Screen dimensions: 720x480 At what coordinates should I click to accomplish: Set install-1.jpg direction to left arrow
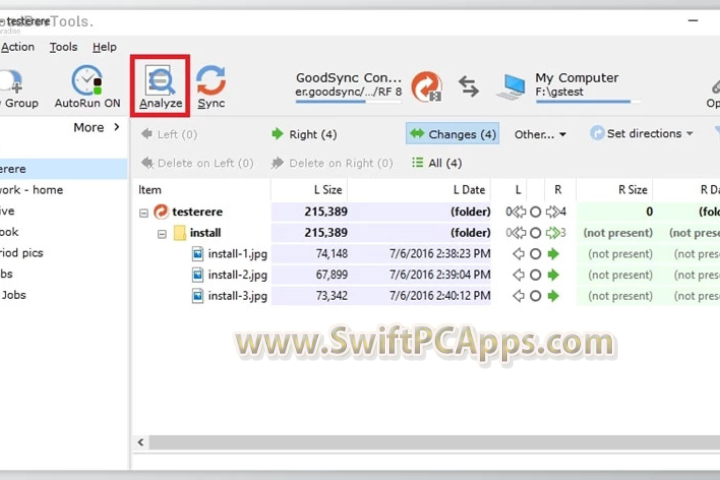[x=518, y=254]
